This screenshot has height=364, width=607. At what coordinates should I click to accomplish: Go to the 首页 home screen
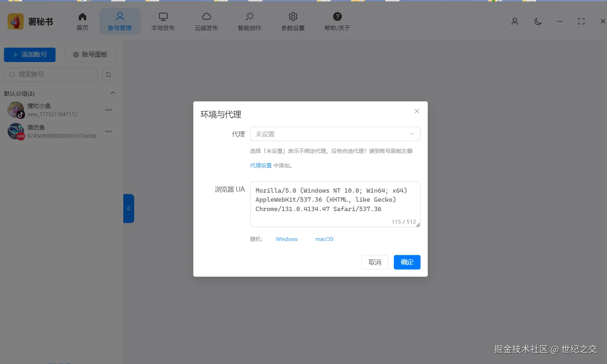(x=82, y=21)
